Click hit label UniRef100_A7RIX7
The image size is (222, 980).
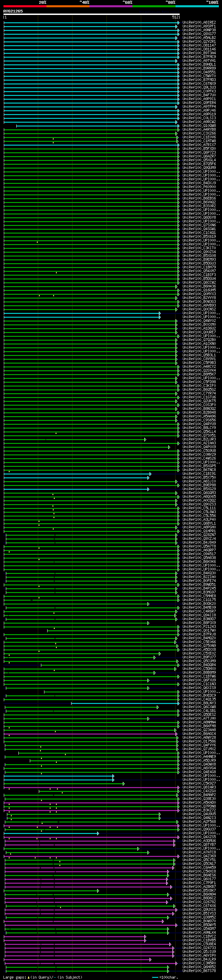click(199, 145)
